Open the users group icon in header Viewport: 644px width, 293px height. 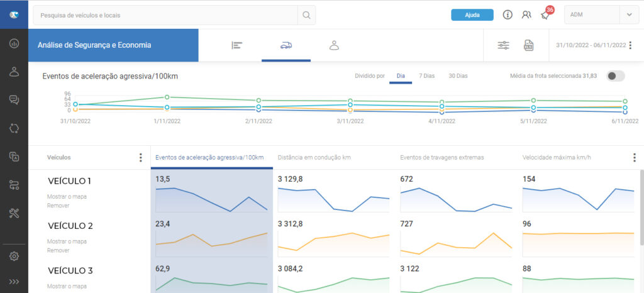tap(526, 14)
